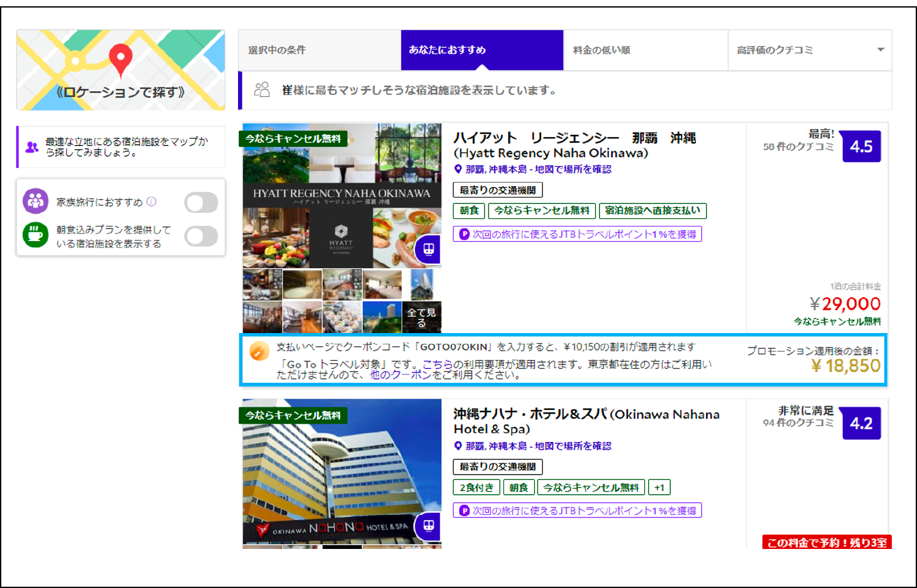Screen dimensions: 917x588
Task: Click 宿泊施設へ直接支払い tag
Action: pos(652,211)
